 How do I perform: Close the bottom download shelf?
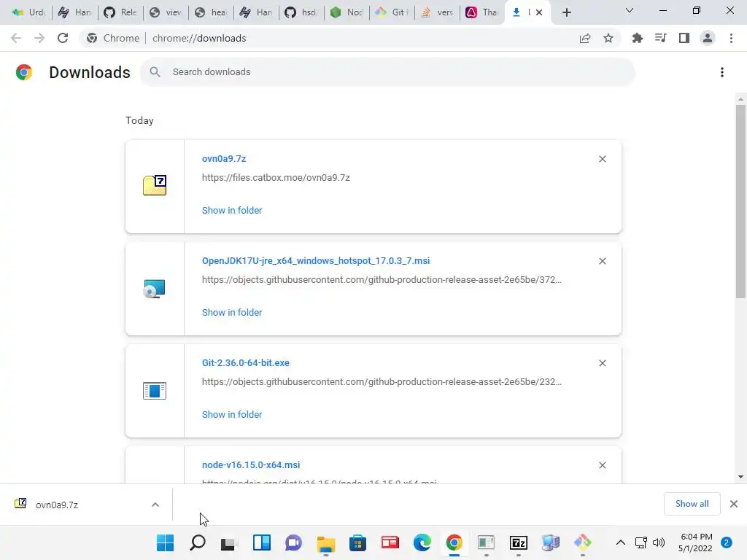click(x=734, y=504)
